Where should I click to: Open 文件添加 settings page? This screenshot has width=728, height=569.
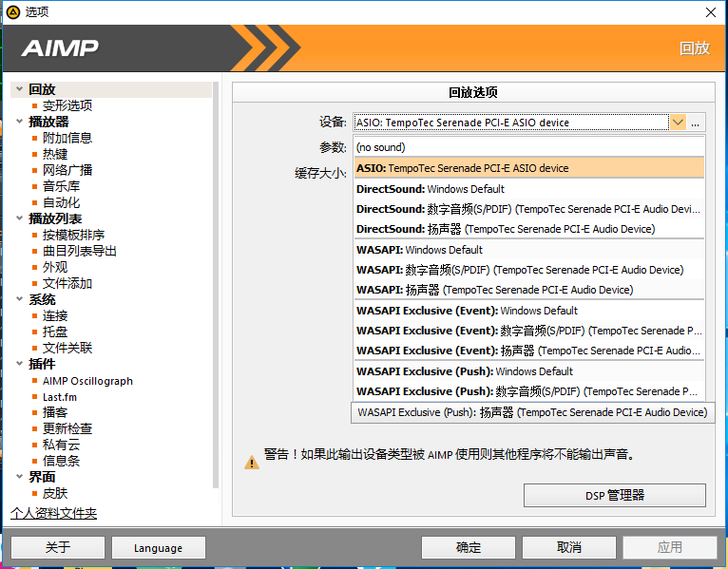(67, 283)
